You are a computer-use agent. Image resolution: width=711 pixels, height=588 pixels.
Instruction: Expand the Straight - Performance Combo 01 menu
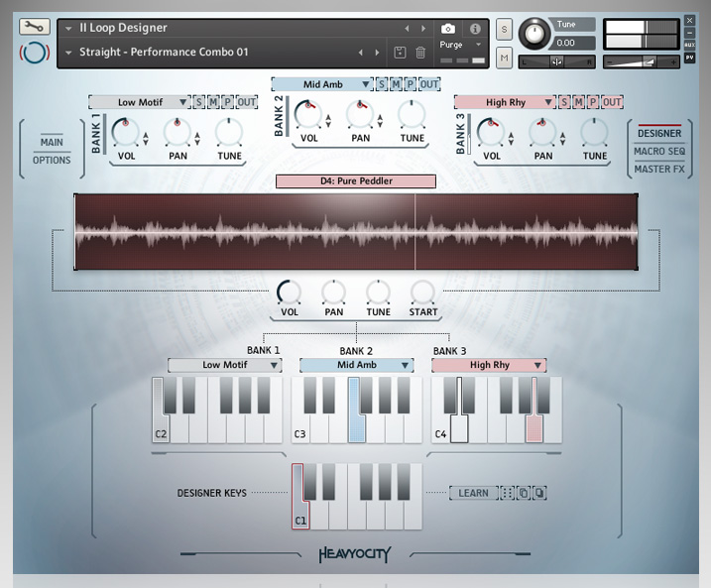click(x=68, y=53)
